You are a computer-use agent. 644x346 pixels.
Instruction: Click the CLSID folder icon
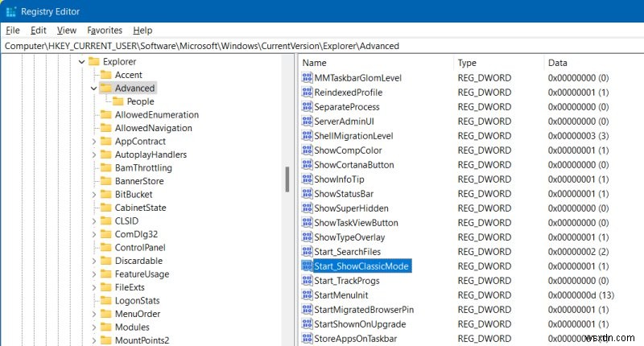tap(106, 220)
